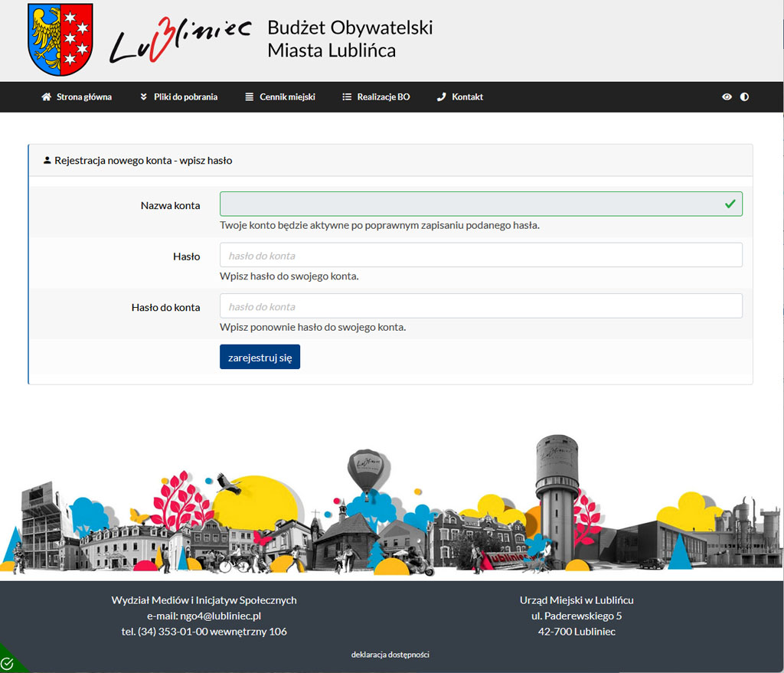The image size is (784, 673).
Task: Click the red Lubliniec script logo
Action: (181, 41)
